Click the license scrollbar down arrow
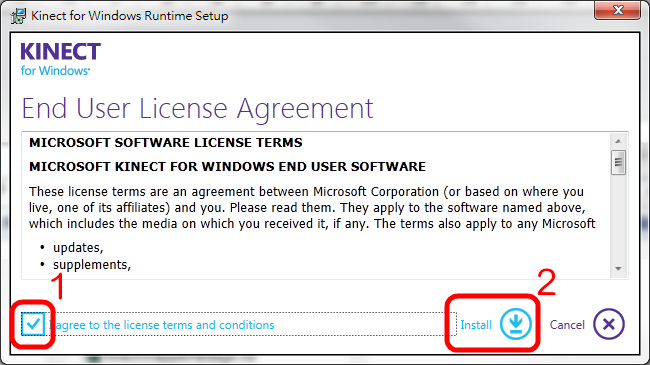Viewport: 650px width, 365px height. click(x=618, y=269)
